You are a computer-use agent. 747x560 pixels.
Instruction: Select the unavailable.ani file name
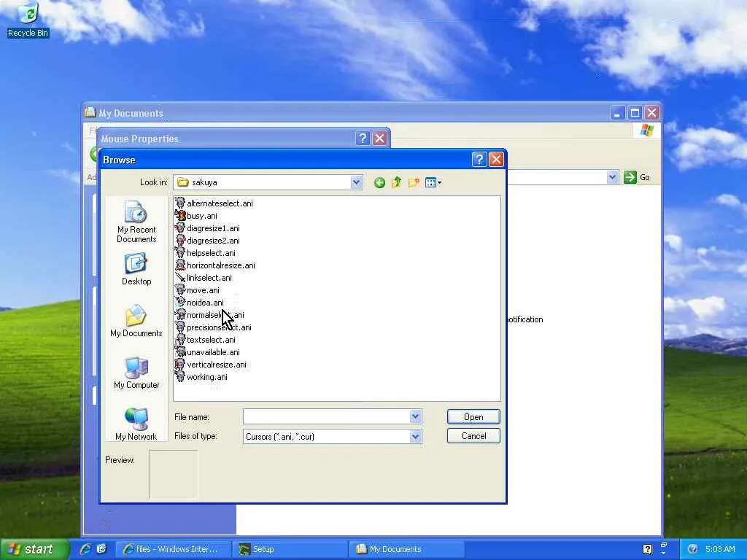click(x=214, y=352)
